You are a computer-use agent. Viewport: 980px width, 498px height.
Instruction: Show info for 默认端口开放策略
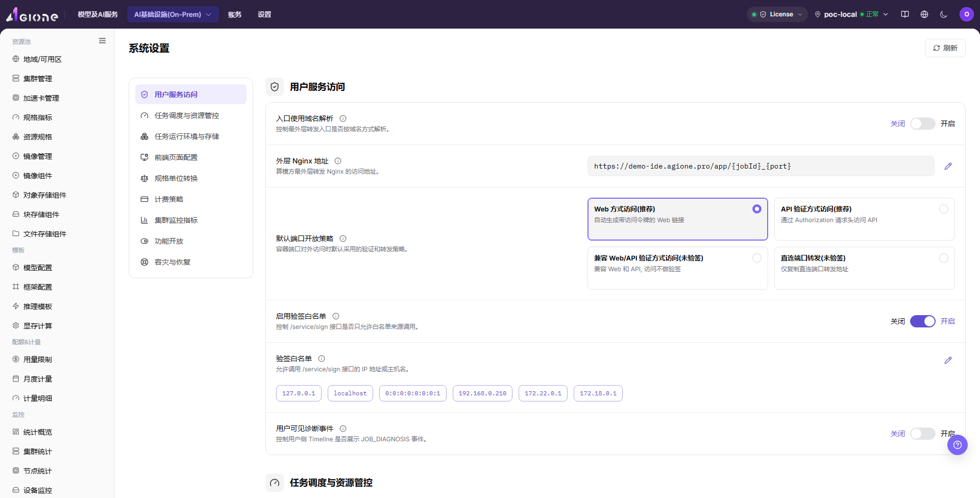coord(343,239)
